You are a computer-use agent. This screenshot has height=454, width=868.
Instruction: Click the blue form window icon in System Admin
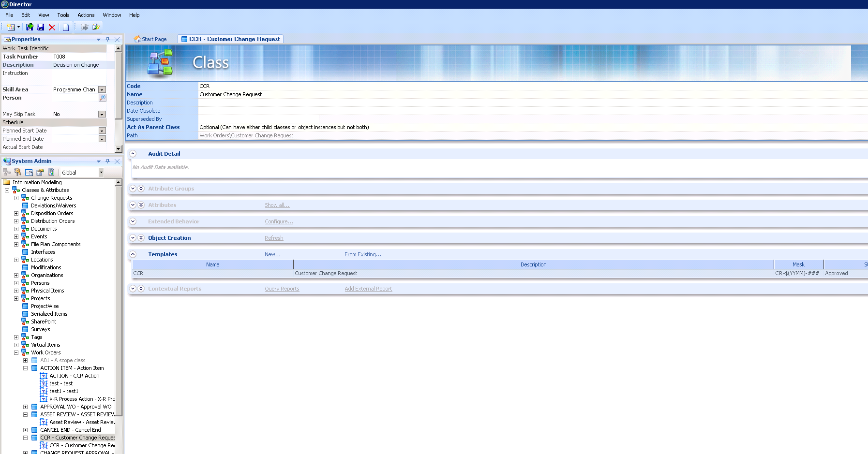click(29, 172)
